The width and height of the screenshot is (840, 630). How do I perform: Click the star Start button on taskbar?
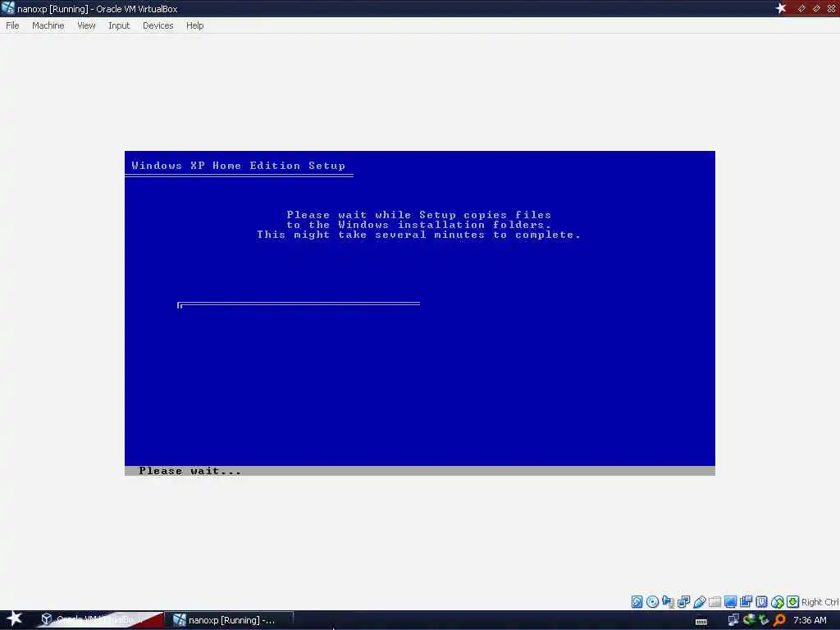[14, 619]
